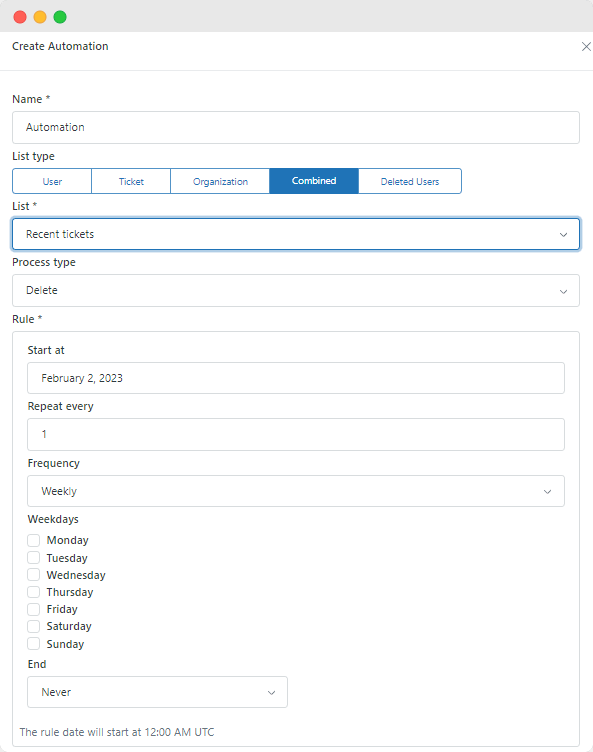Click the yellow minimize window dot
Viewport: 593px width, 752px height.
pyautogui.click(x=40, y=17)
